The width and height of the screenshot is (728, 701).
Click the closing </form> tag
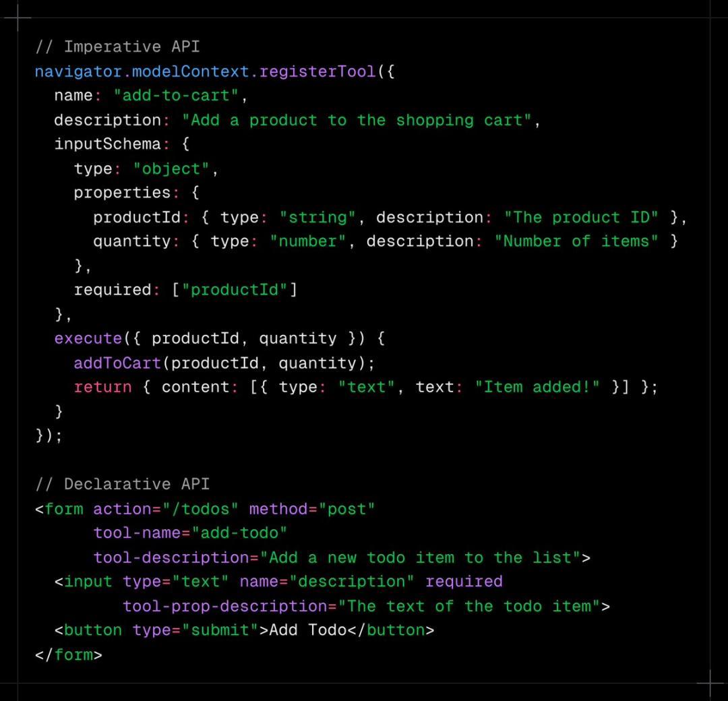click(69, 654)
